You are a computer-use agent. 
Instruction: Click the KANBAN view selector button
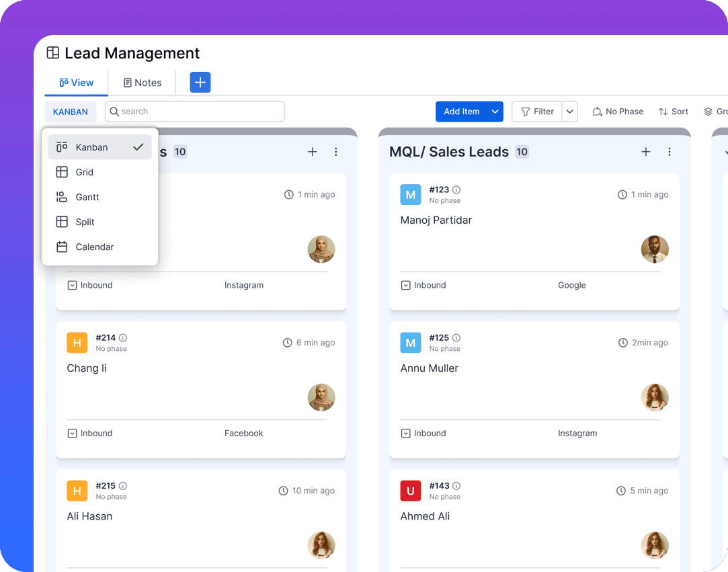[x=70, y=112]
